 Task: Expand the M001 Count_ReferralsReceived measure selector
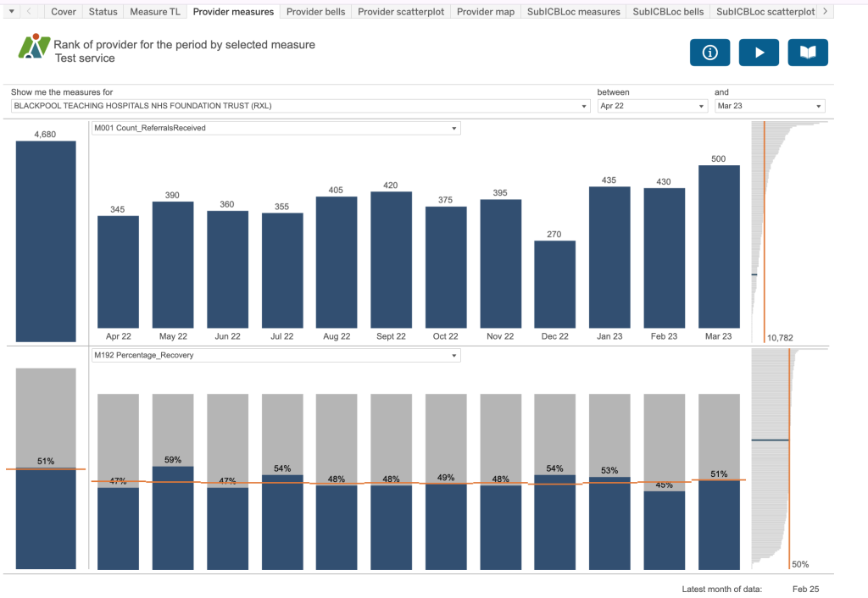pos(454,129)
